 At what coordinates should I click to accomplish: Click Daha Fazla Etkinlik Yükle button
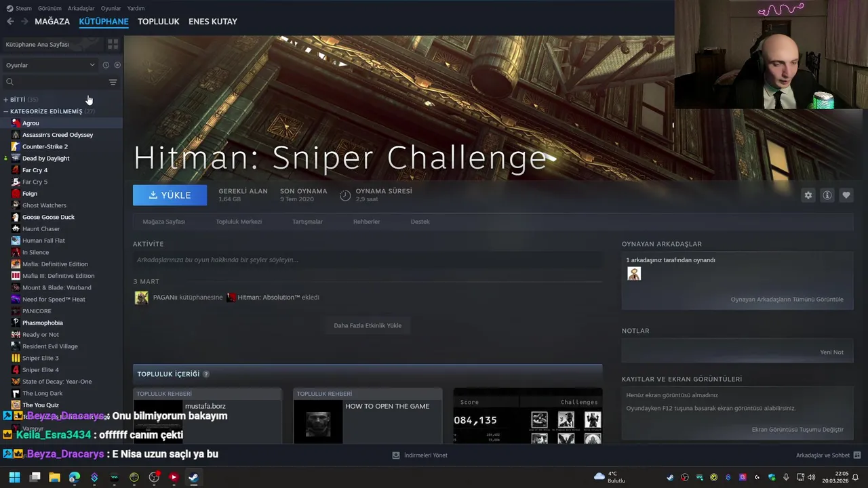pyautogui.click(x=368, y=325)
